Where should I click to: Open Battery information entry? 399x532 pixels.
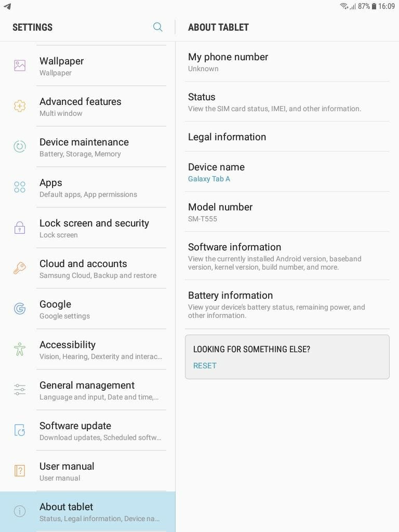pyautogui.click(x=287, y=304)
